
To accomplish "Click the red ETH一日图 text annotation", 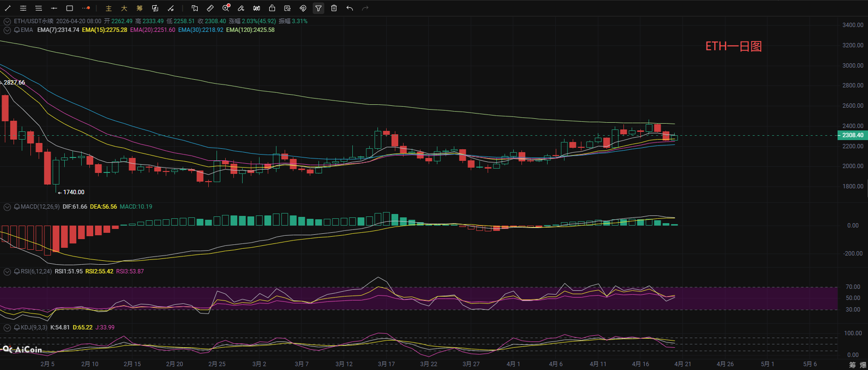I will coord(733,46).
